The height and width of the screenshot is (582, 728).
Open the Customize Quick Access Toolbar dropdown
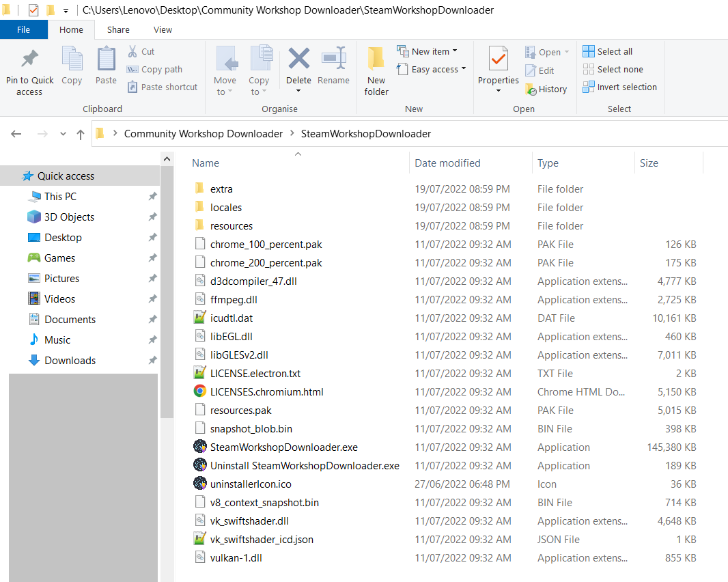(66, 10)
